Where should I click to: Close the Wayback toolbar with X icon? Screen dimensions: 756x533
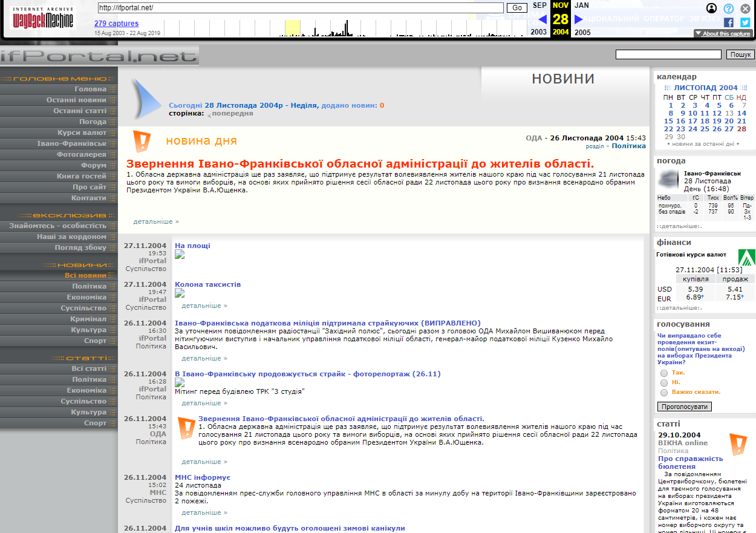(745, 8)
